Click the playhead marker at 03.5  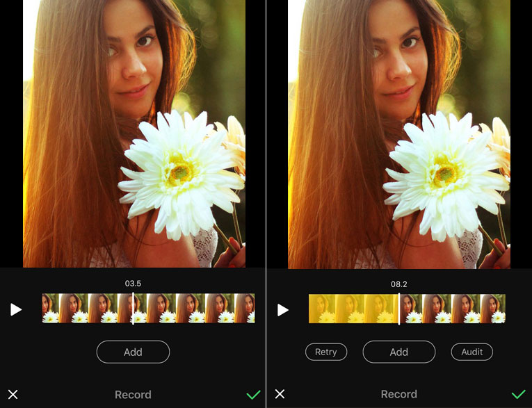133,309
